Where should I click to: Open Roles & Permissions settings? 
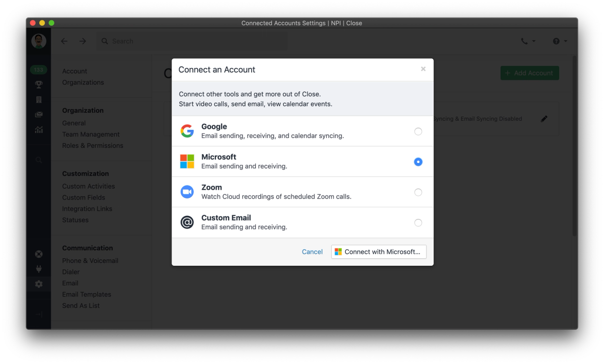click(93, 145)
